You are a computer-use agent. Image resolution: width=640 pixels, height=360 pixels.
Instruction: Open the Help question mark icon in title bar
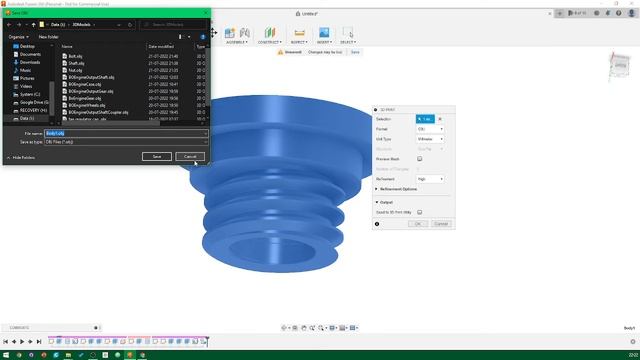click(x=619, y=13)
